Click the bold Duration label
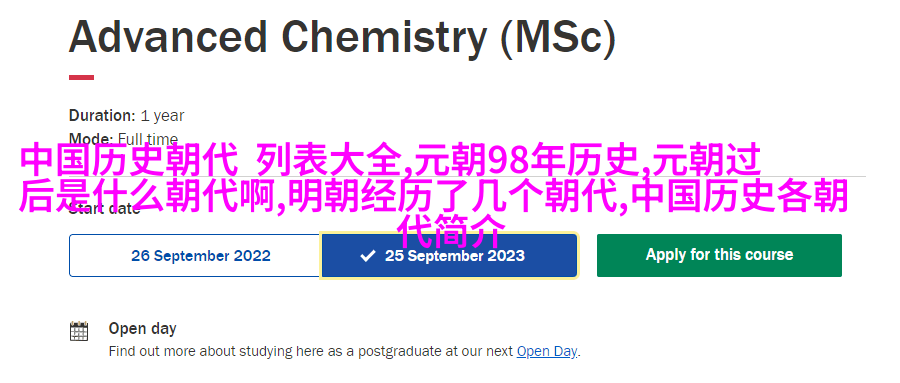 pyautogui.click(x=102, y=115)
